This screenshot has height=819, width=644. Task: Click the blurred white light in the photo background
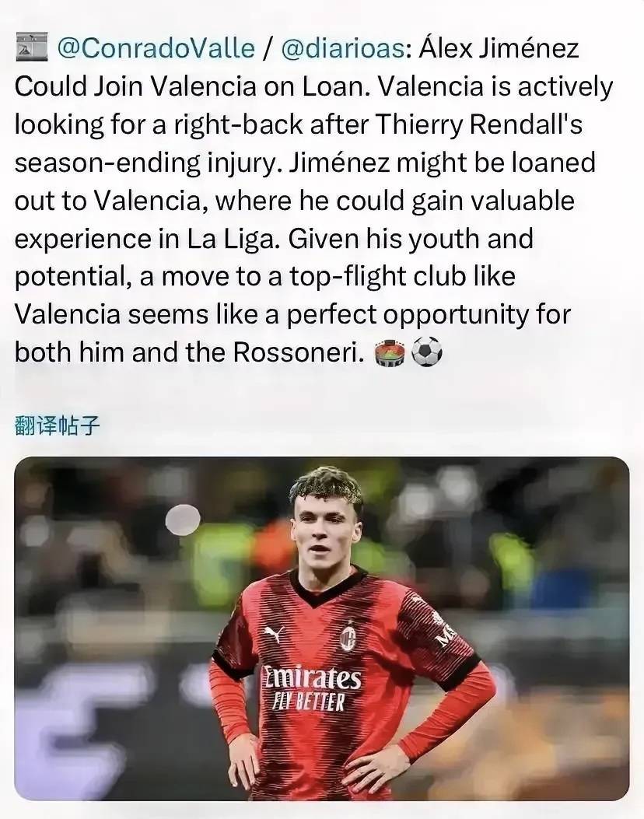pos(183,520)
